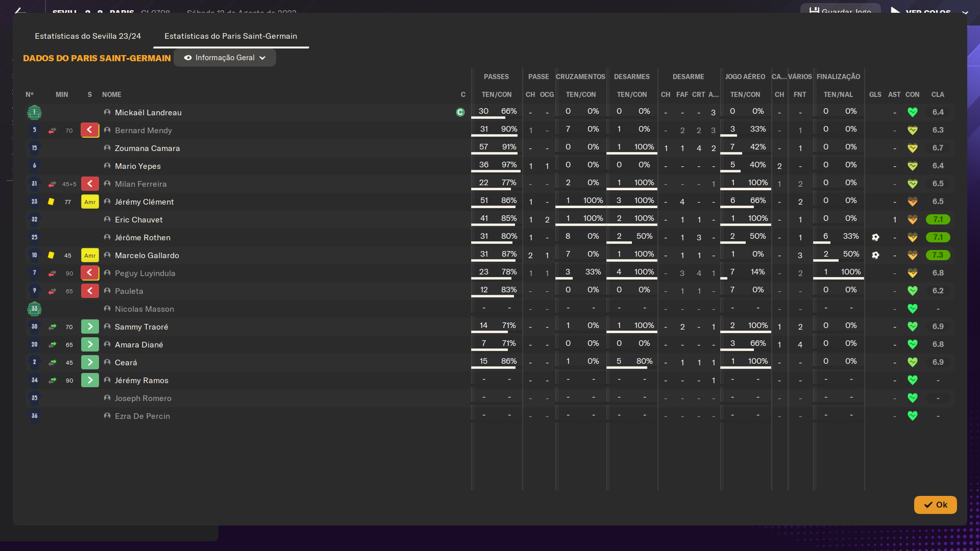Click Jérémy Clément's yellow Amr card badge
This screenshot has height=551, width=980.
(x=90, y=202)
